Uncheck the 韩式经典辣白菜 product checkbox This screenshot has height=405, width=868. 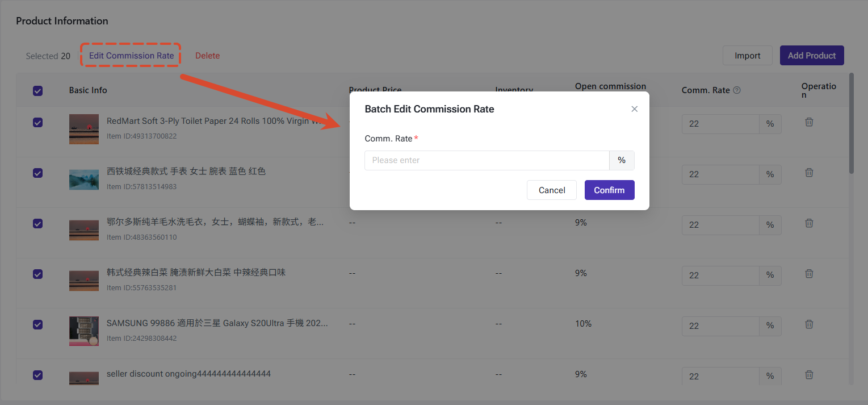pyautogui.click(x=37, y=274)
